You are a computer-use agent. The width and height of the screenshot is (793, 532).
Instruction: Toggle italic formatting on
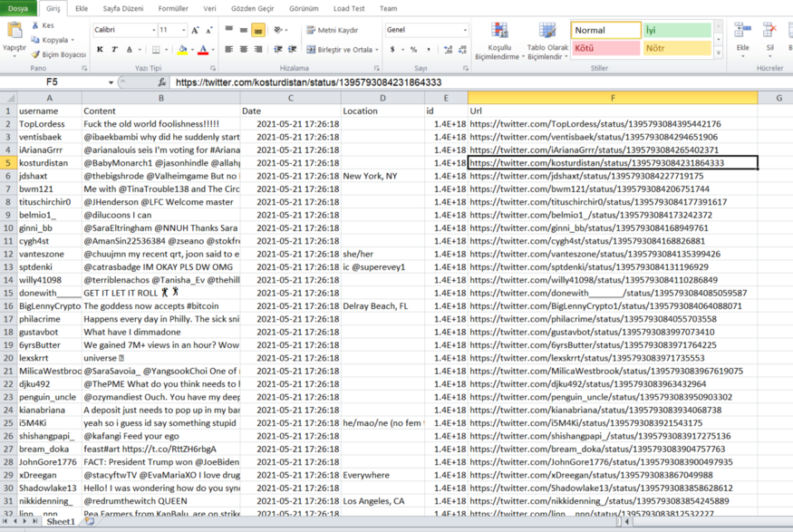click(114, 49)
